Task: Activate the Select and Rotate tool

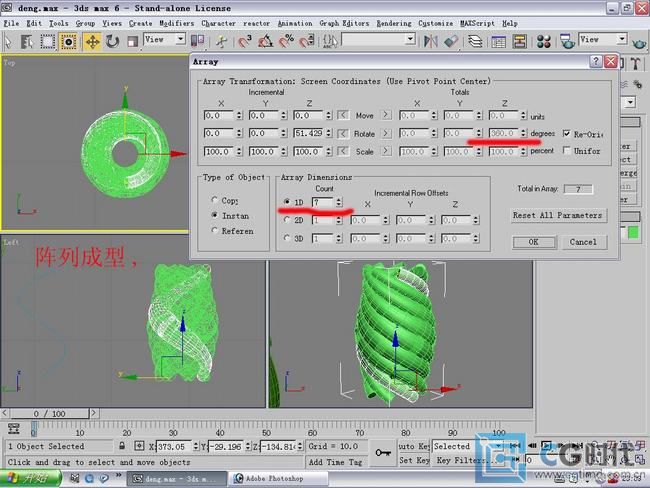Action: [112, 41]
